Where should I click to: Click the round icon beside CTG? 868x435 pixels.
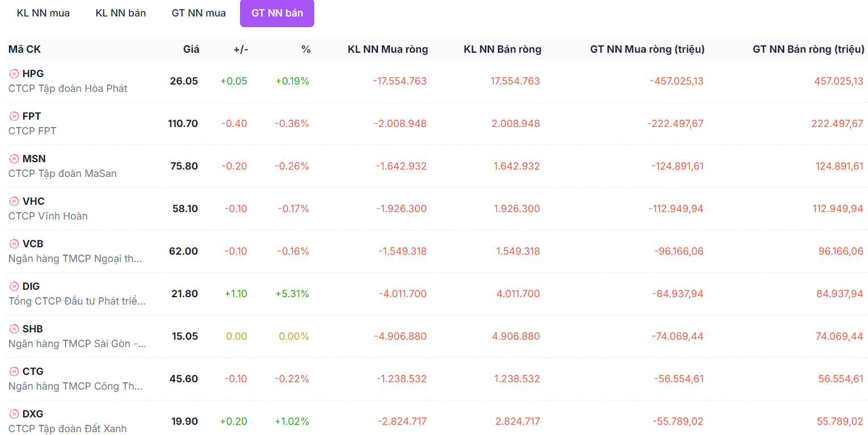(14, 371)
